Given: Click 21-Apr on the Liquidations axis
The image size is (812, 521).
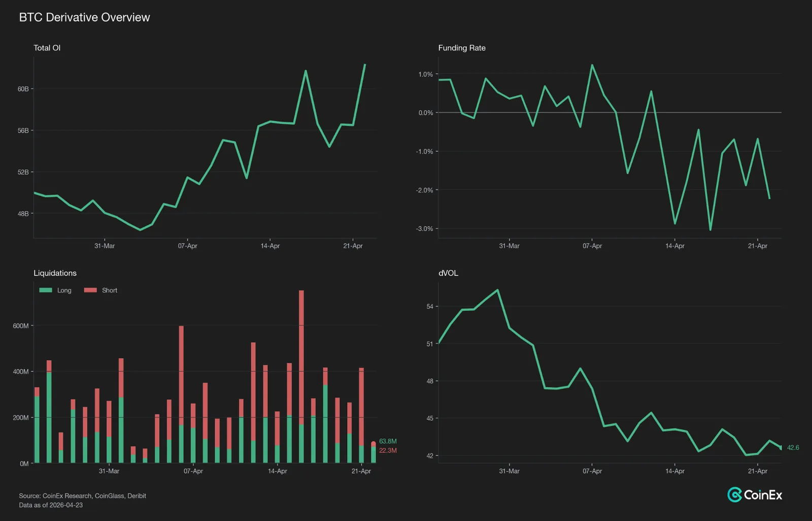Looking at the screenshot, I should pyautogui.click(x=361, y=471).
